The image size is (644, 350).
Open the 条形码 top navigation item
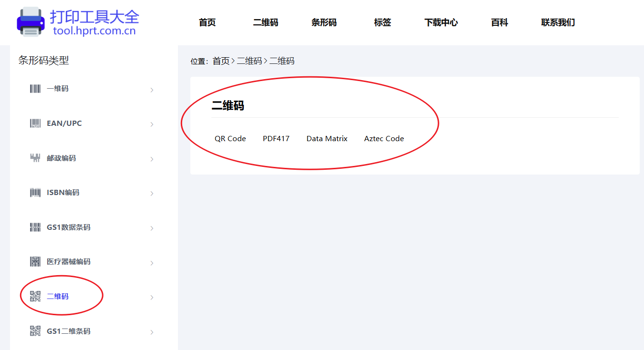[x=324, y=22]
